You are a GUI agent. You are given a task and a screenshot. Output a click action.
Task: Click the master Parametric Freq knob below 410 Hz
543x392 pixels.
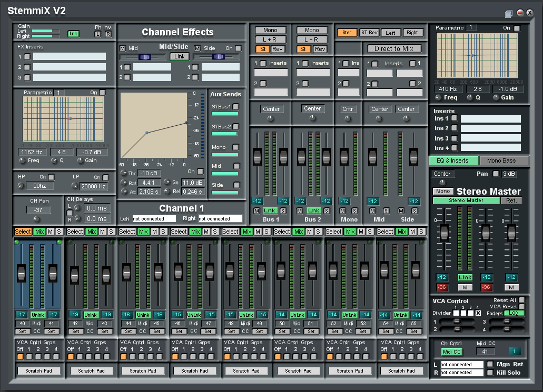pyautogui.click(x=438, y=97)
